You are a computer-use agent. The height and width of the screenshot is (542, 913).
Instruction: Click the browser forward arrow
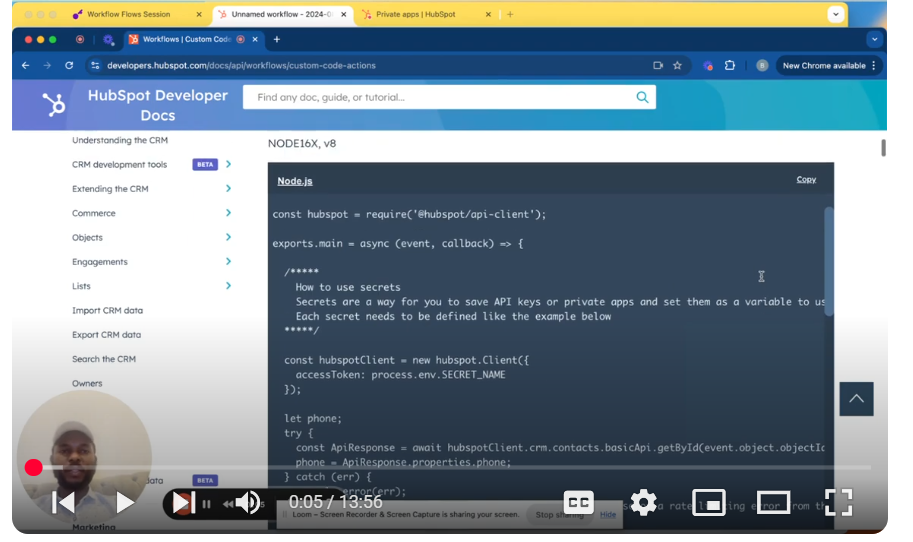coord(47,66)
